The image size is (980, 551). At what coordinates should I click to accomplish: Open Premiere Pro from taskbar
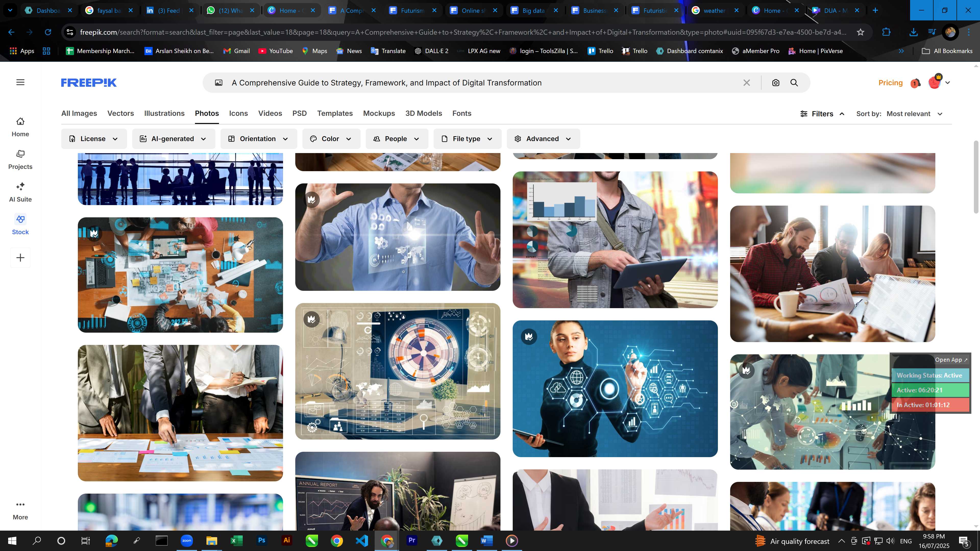click(412, 540)
